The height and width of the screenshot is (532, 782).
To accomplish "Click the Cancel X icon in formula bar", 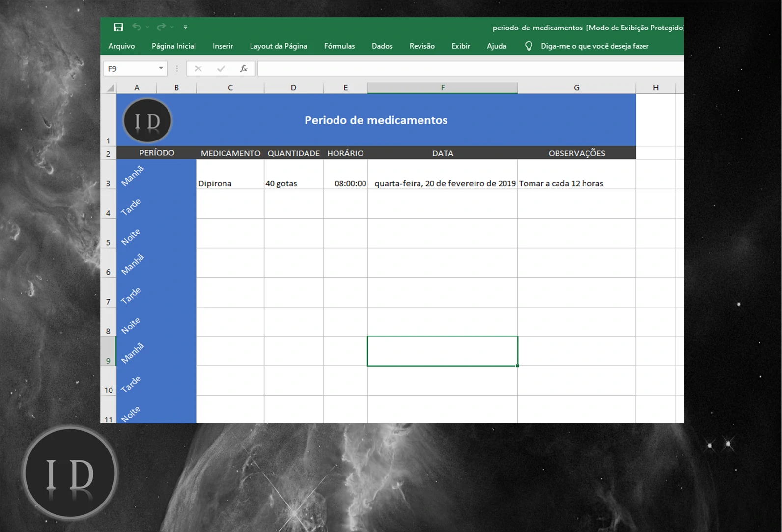I will click(x=198, y=69).
